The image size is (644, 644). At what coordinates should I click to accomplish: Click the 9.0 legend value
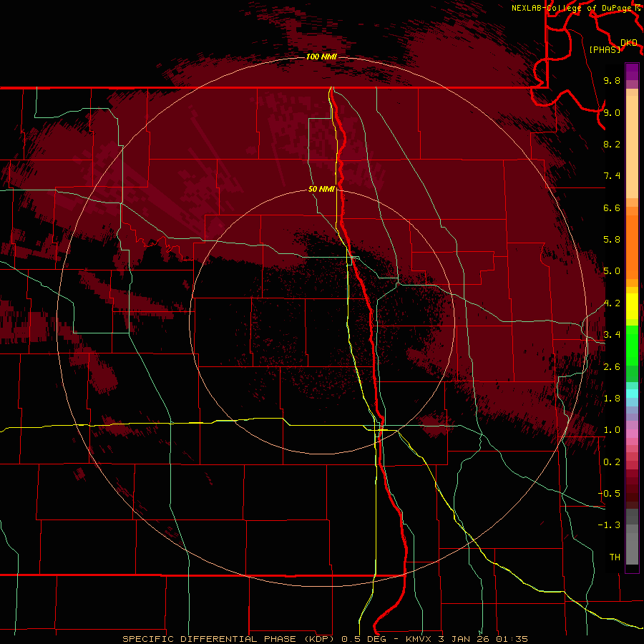tap(612, 112)
